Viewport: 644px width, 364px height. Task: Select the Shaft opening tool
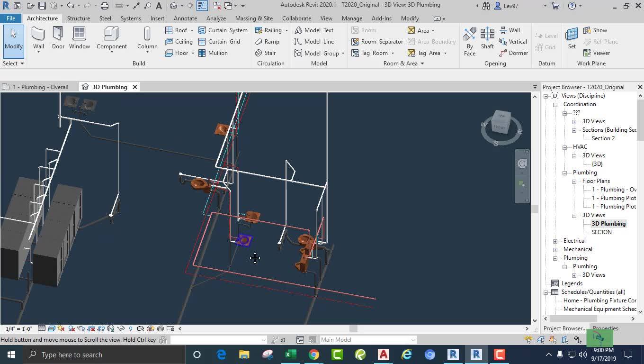[x=487, y=38]
